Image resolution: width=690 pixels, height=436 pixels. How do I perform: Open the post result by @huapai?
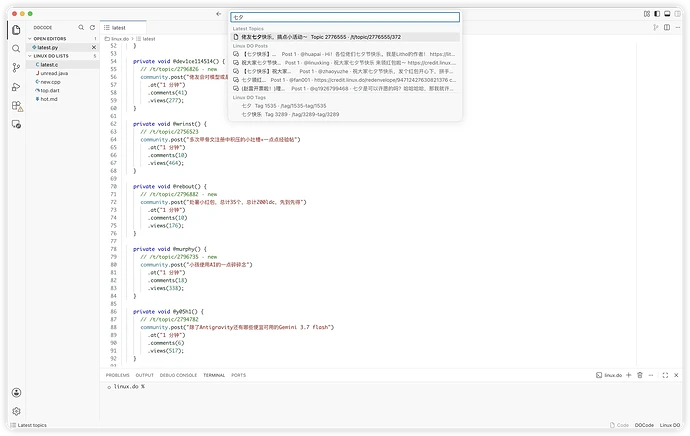[x=345, y=54]
